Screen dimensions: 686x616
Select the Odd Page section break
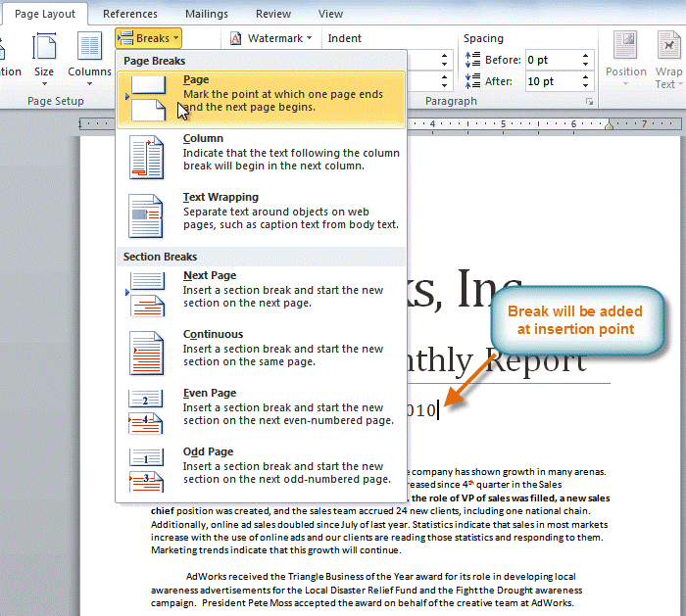(147, 470)
